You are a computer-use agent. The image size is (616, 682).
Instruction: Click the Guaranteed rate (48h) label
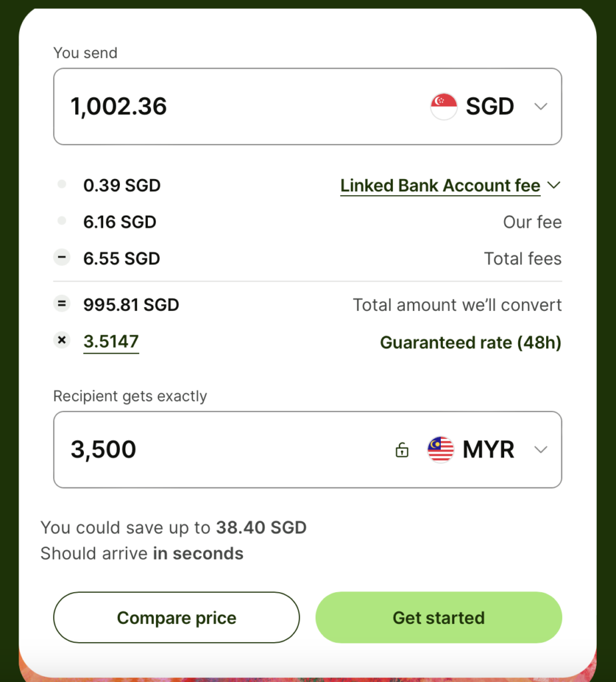click(x=470, y=343)
